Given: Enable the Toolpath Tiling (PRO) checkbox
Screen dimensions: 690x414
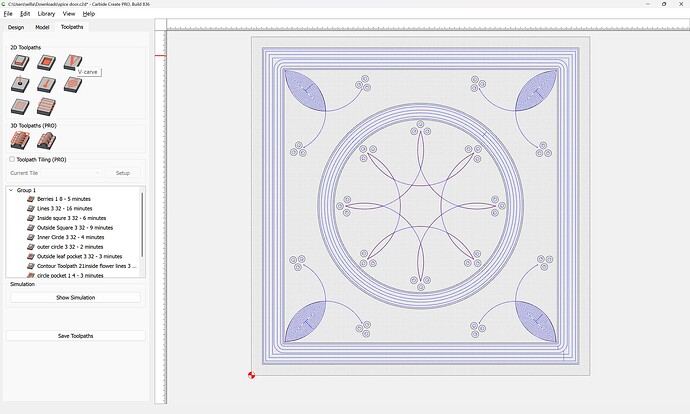Looking at the screenshot, I should 12,159.
